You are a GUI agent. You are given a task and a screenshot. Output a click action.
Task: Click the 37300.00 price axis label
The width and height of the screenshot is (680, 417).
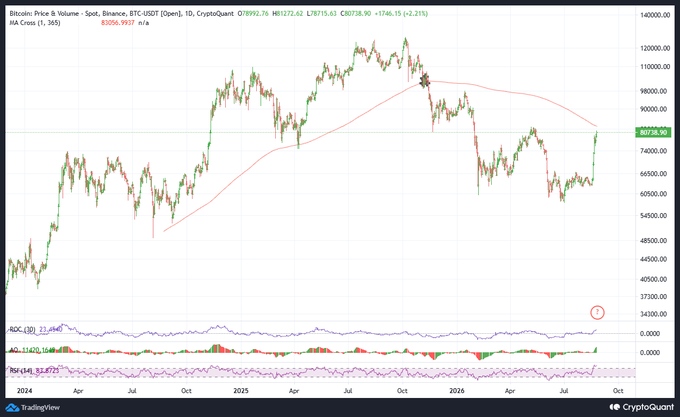tap(655, 296)
